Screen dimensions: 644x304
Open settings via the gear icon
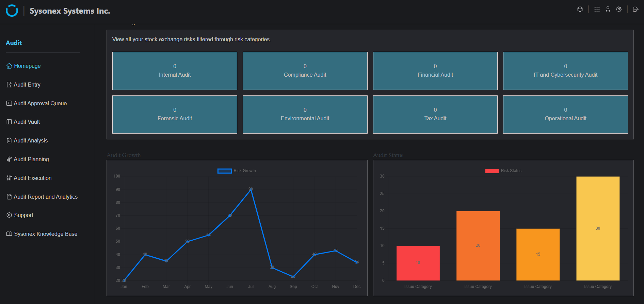pos(619,9)
